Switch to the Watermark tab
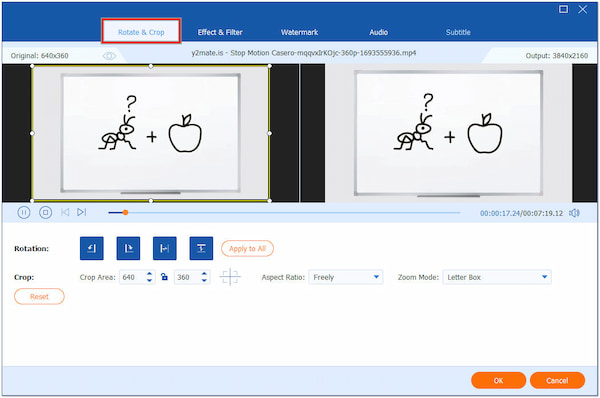Image resolution: width=600 pixels, height=398 pixels. [299, 32]
